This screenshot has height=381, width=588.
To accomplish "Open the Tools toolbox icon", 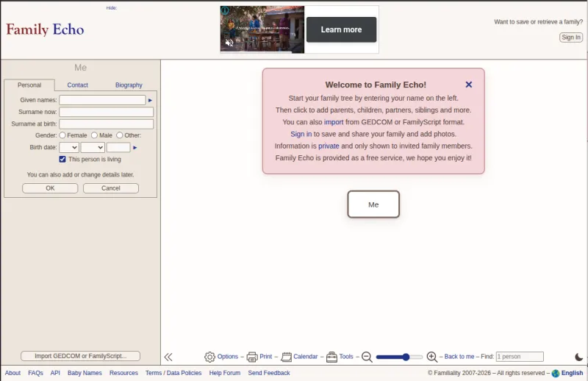I will pyautogui.click(x=332, y=357).
